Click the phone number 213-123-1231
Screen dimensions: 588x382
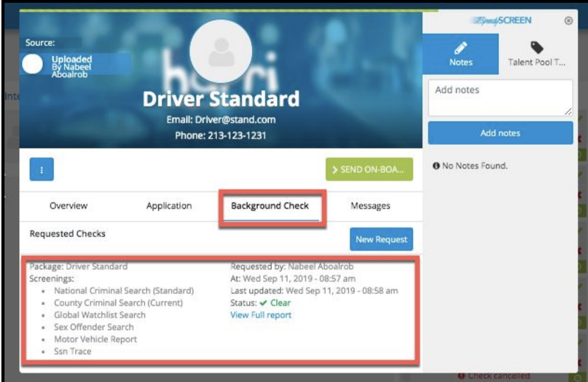(x=221, y=135)
